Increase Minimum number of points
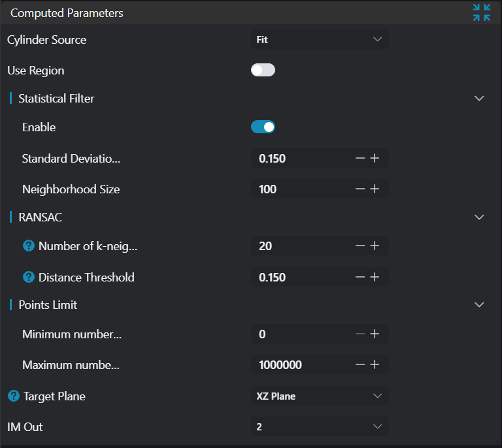 pyautogui.click(x=375, y=334)
